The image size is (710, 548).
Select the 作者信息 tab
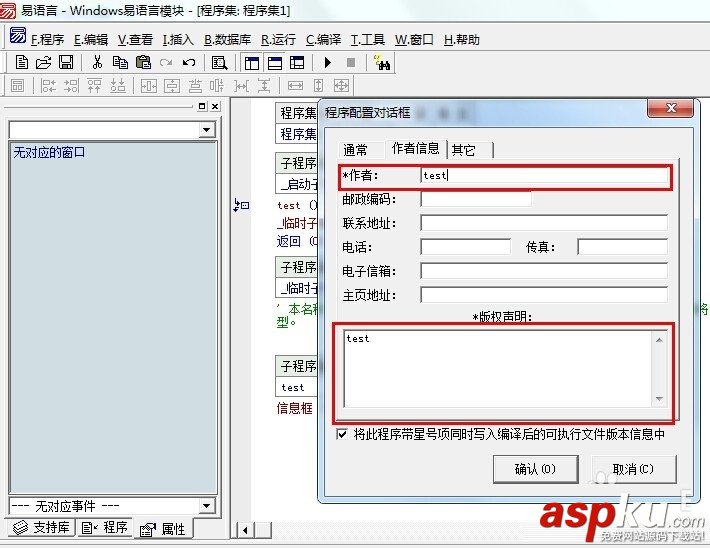pos(415,148)
